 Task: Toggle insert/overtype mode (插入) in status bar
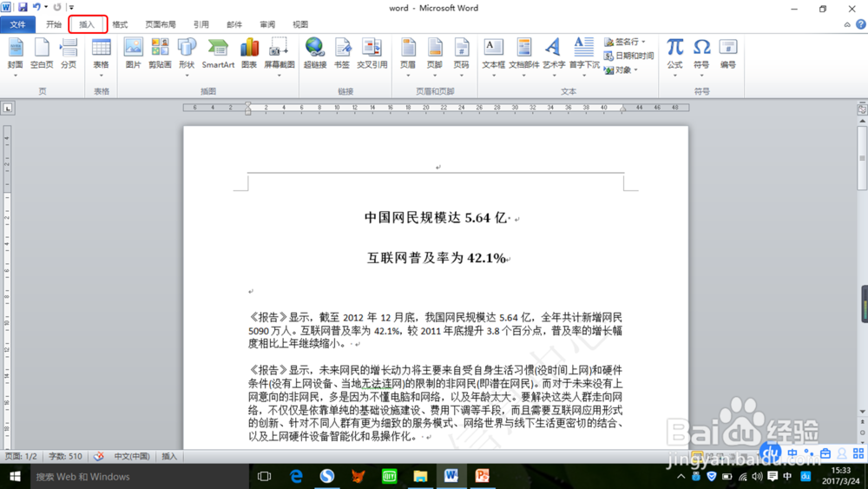coord(169,456)
